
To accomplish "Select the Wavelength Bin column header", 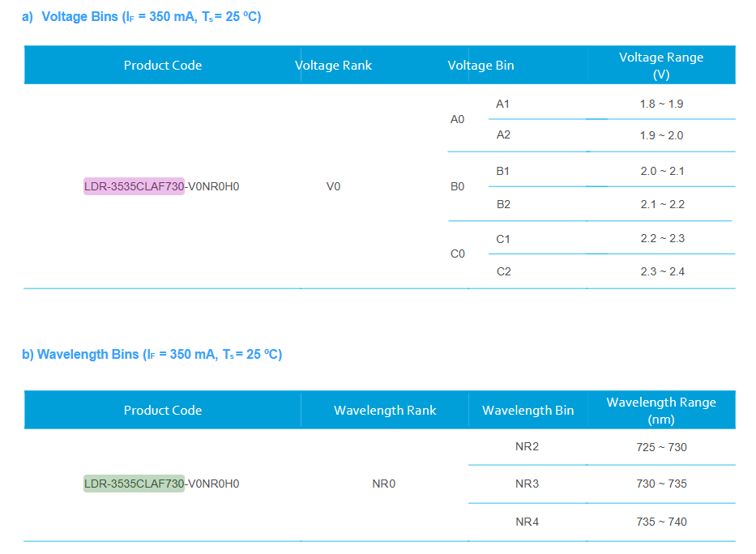I will coord(528,411).
